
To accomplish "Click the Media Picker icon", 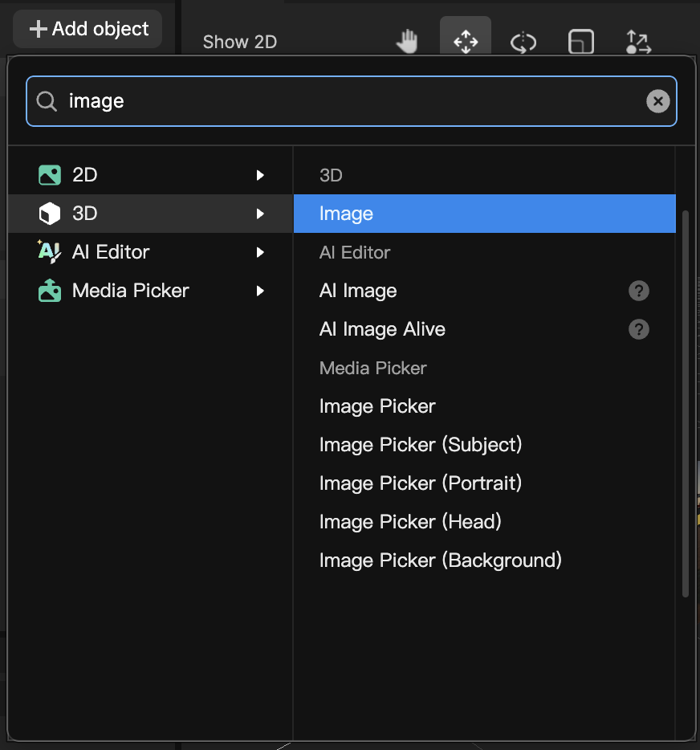I will [50, 291].
